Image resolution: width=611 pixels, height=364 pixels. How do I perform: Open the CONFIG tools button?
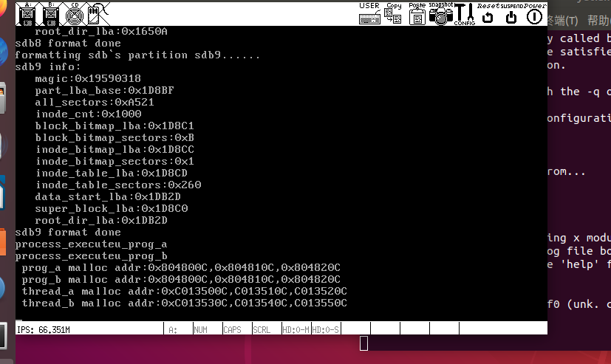[x=464, y=13]
